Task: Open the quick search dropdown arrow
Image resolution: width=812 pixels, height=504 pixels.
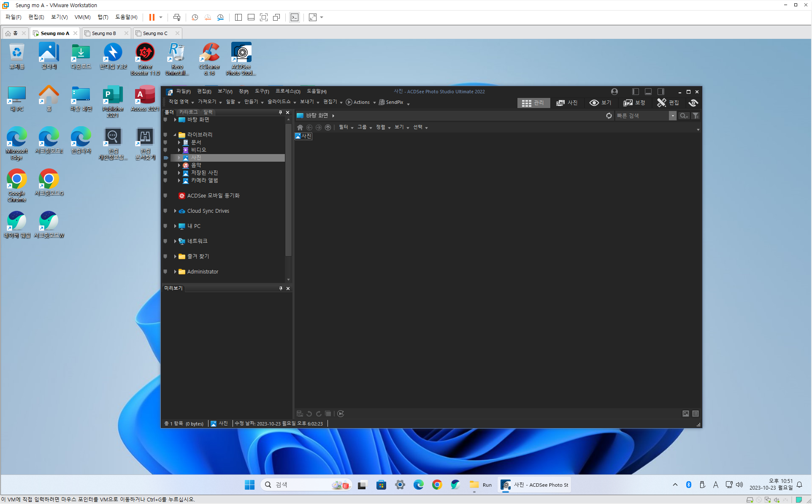Action: click(672, 116)
